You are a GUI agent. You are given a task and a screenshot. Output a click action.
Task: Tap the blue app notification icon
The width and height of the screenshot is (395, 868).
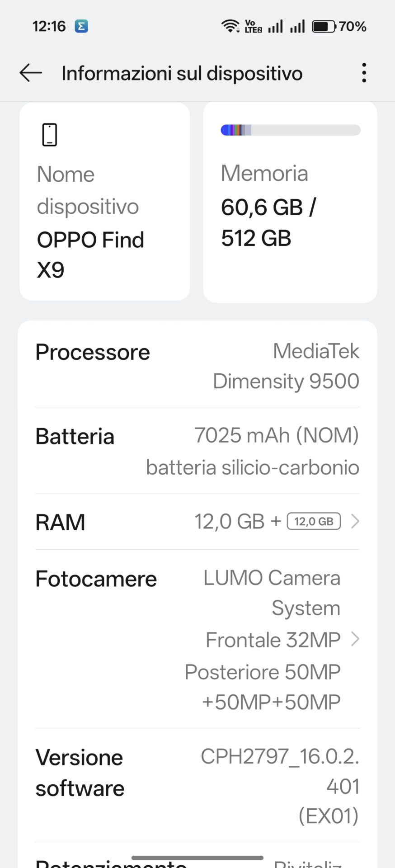point(81,26)
